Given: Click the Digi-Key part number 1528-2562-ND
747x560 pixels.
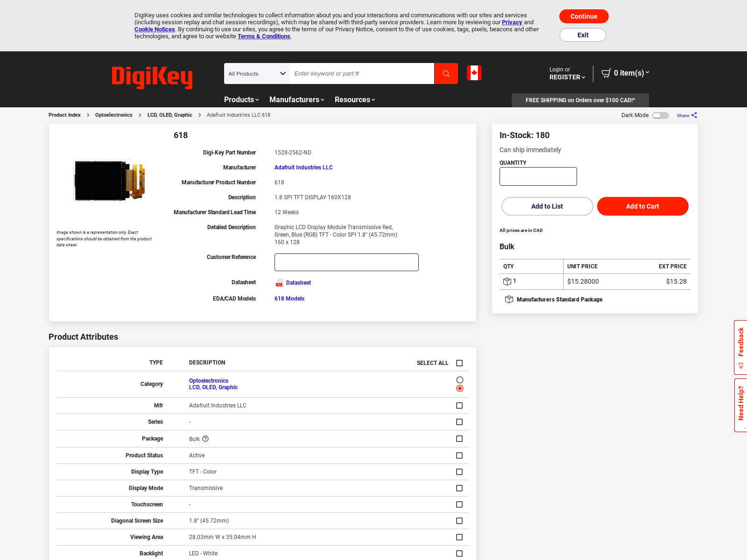Looking at the screenshot, I should (293, 153).
